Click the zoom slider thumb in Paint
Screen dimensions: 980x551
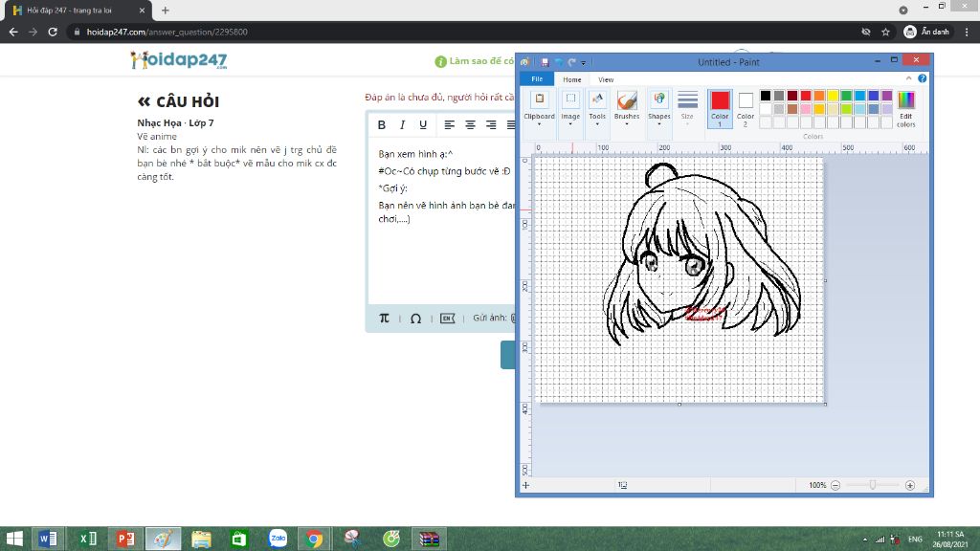pos(873,485)
